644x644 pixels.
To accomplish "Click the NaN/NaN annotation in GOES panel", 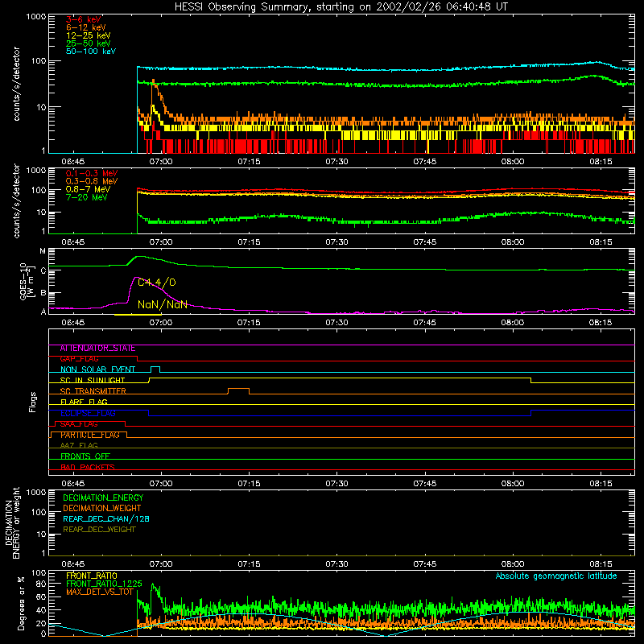I will click(163, 304).
